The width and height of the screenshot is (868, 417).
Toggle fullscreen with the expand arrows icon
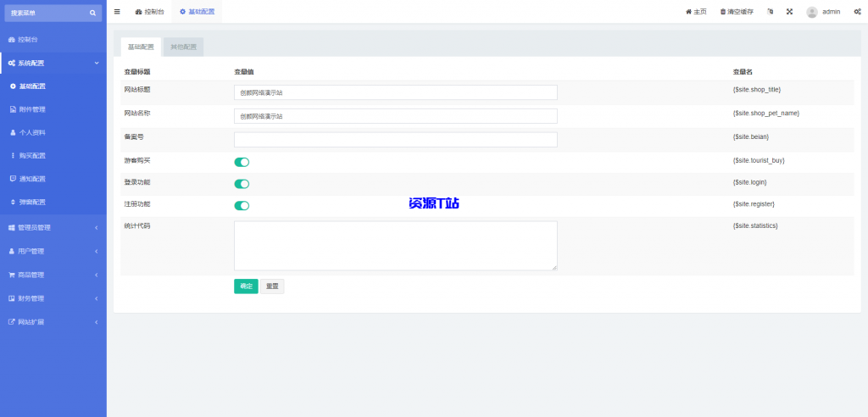coord(790,12)
